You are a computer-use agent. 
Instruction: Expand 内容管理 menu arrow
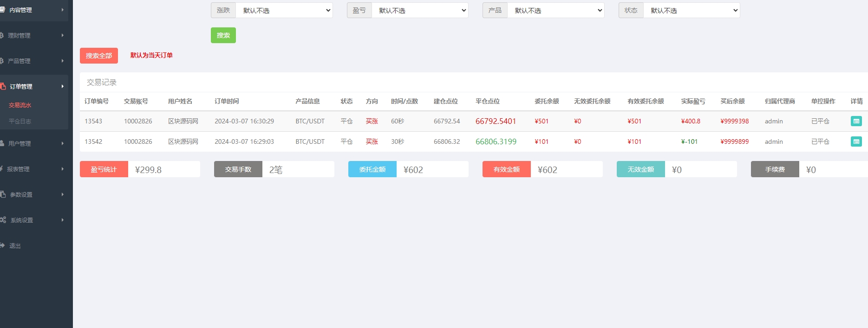(62, 10)
